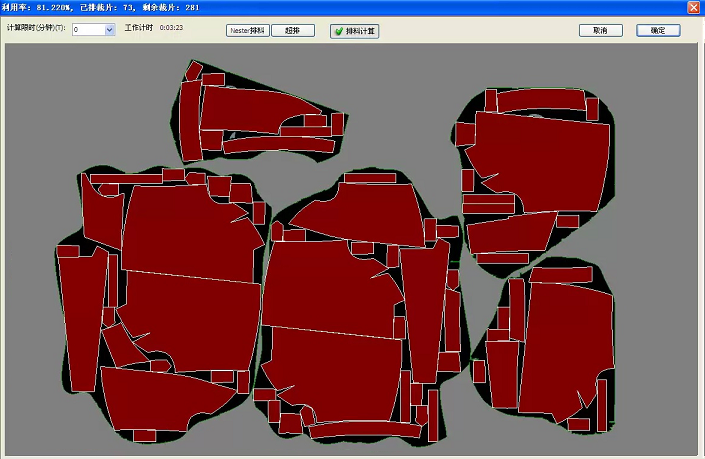Click the 工作计时 elapsed time readout

coord(171,28)
